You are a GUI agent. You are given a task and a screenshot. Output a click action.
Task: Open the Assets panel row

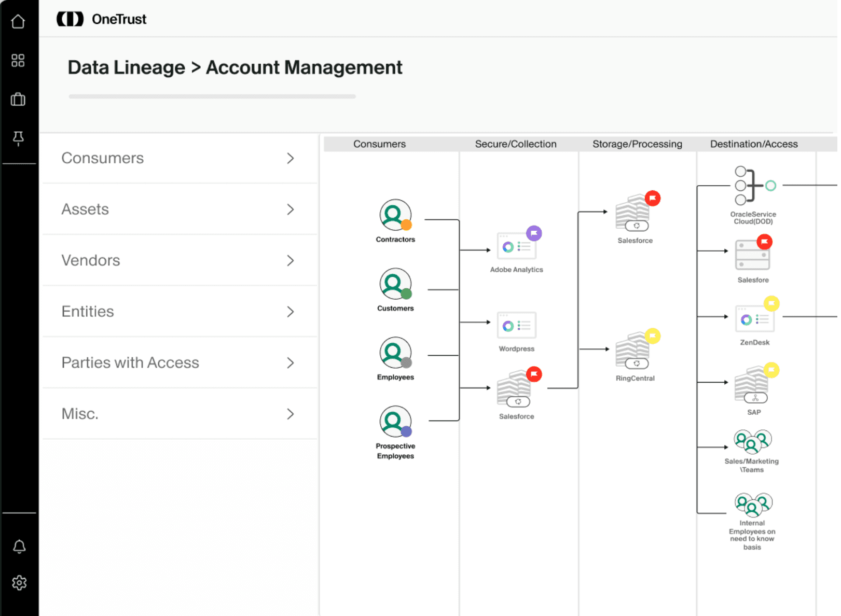point(180,209)
